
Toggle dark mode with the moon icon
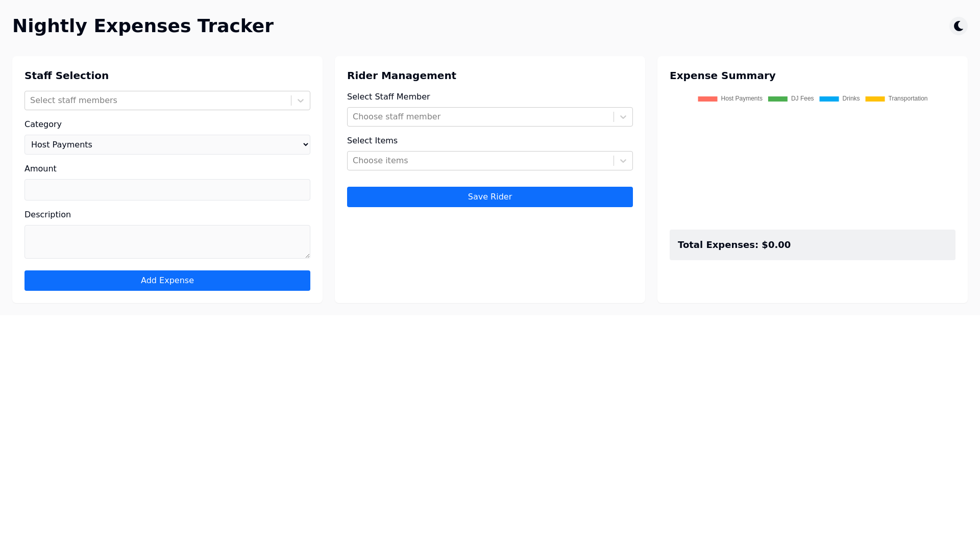958,26
